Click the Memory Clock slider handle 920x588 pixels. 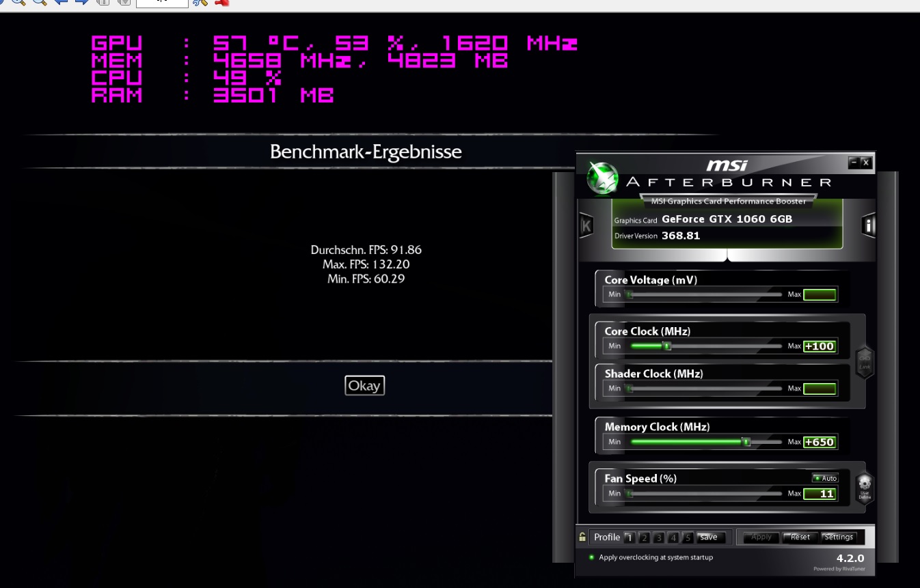point(746,442)
